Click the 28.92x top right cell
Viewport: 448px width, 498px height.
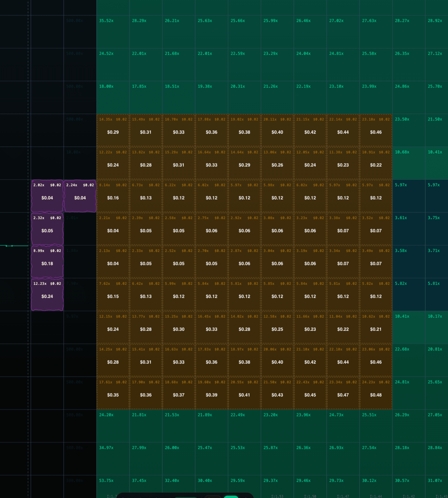(x=436, y=32)
